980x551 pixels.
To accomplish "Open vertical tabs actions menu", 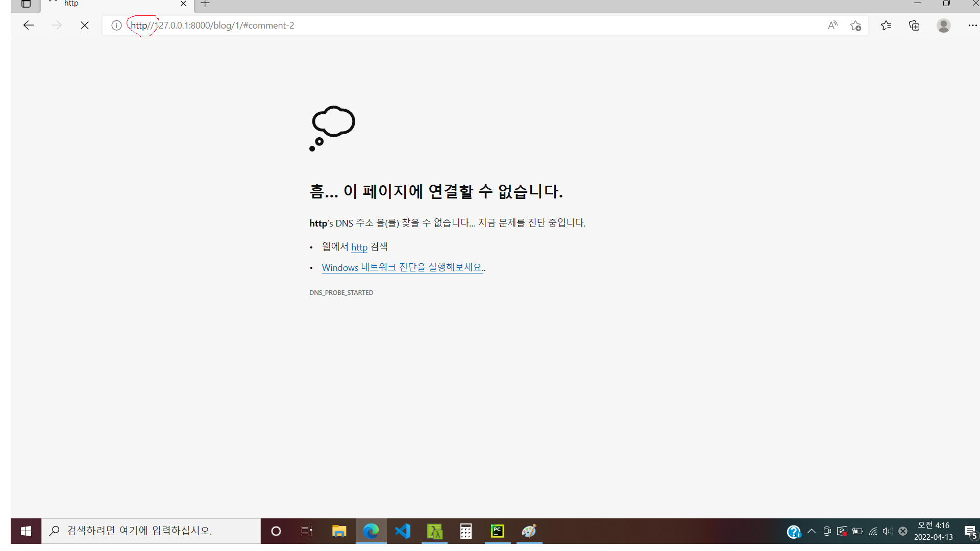I will pos(26,4).
